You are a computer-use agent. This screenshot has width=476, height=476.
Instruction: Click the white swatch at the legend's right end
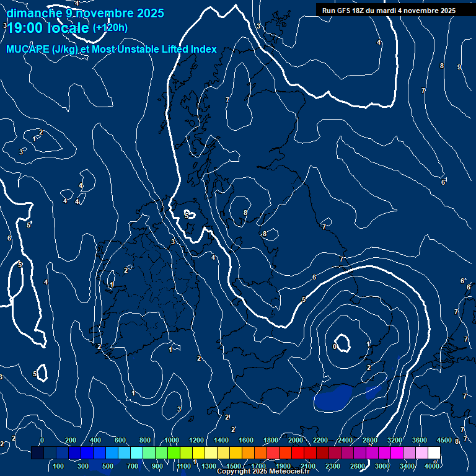434,453
